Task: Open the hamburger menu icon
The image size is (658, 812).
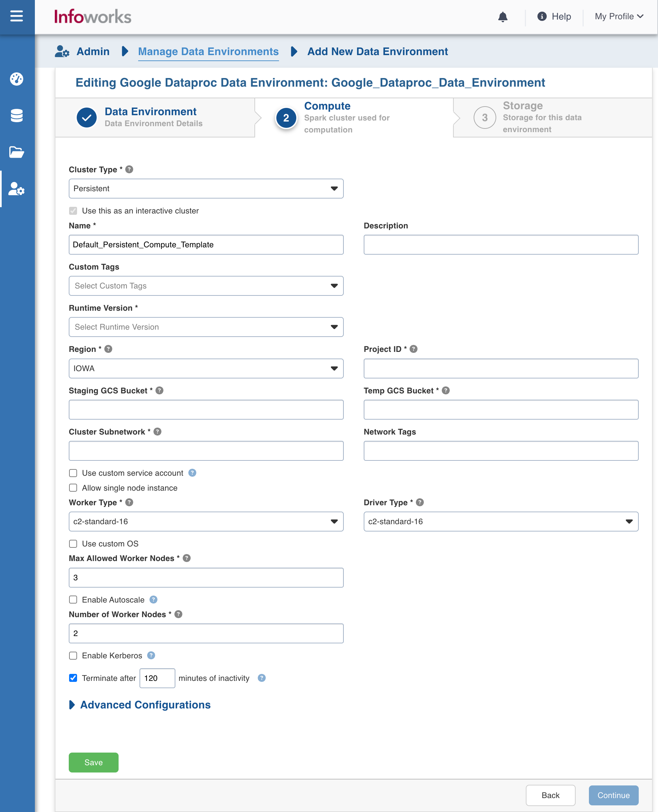Action: 17,16
